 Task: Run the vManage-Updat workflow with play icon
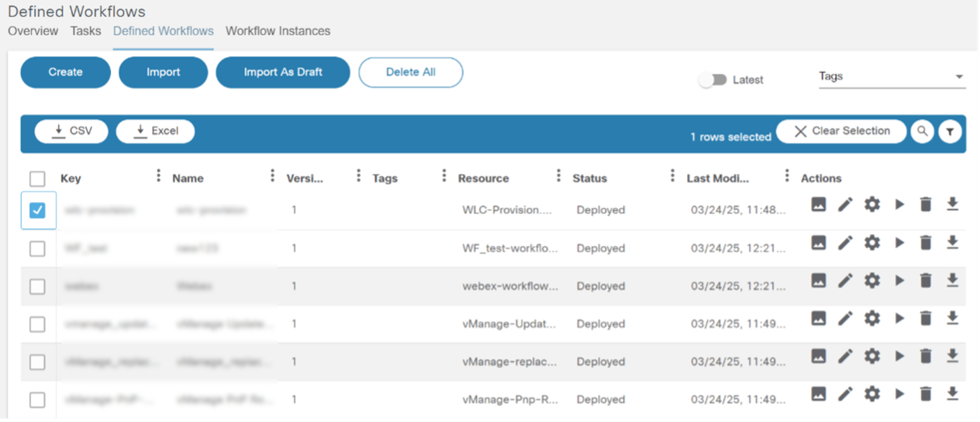(x=900, y=319)
